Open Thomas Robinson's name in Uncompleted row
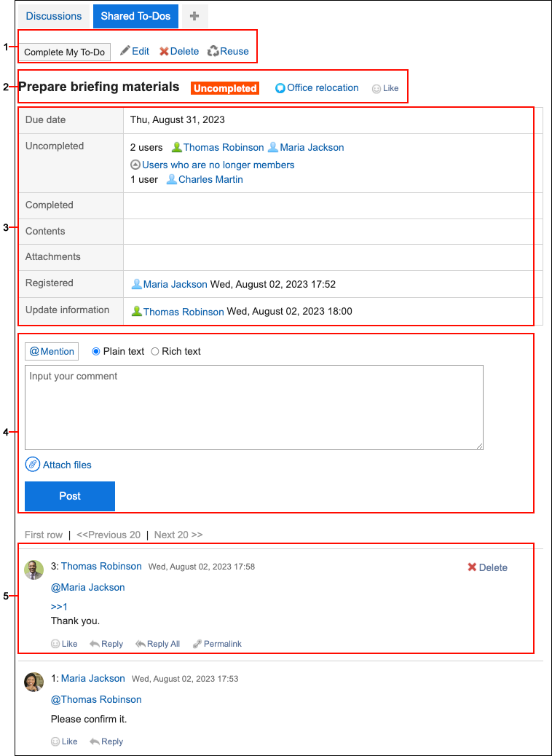 point(224,147)
